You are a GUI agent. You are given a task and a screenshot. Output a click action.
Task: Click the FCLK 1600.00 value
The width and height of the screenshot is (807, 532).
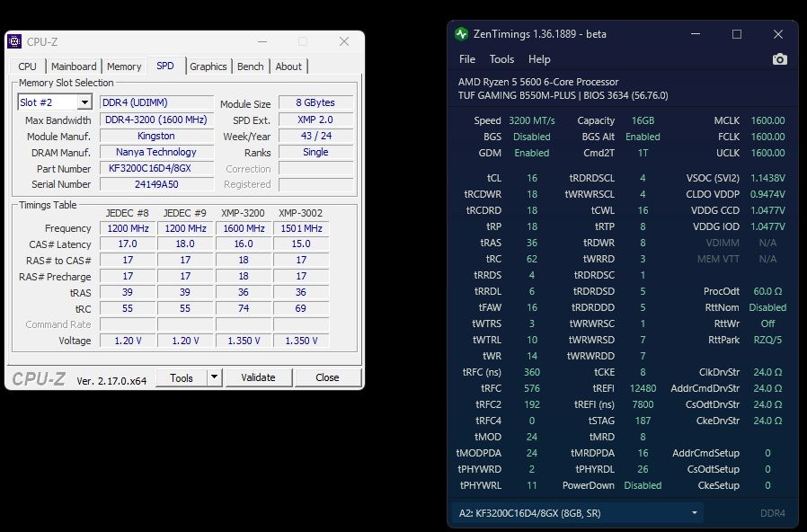[x=767, y=137]
